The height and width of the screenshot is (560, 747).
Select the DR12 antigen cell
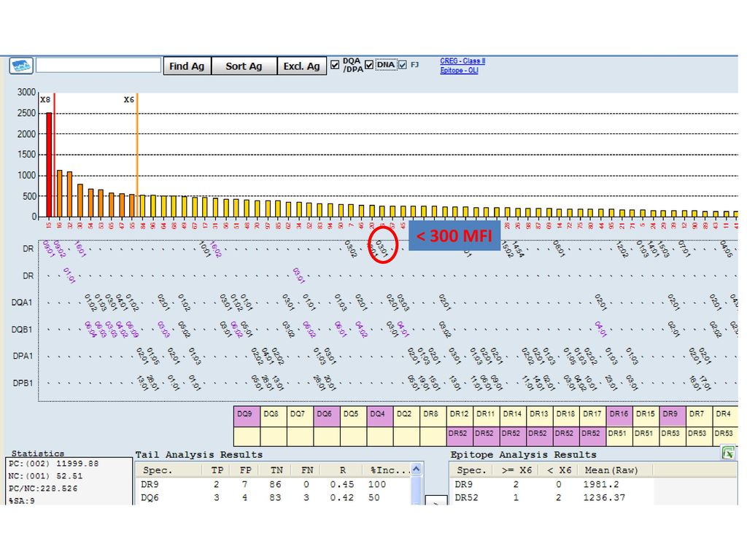(460, 416)
